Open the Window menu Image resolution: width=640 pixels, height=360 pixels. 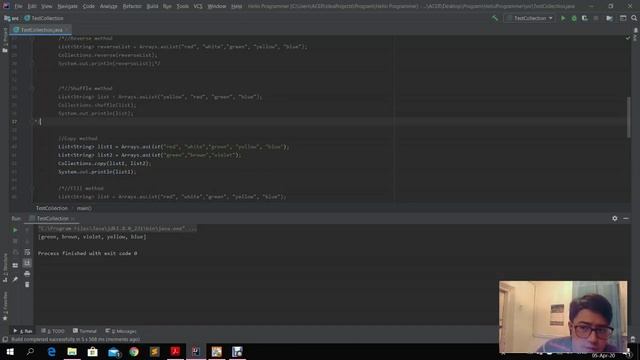(217, 6)
